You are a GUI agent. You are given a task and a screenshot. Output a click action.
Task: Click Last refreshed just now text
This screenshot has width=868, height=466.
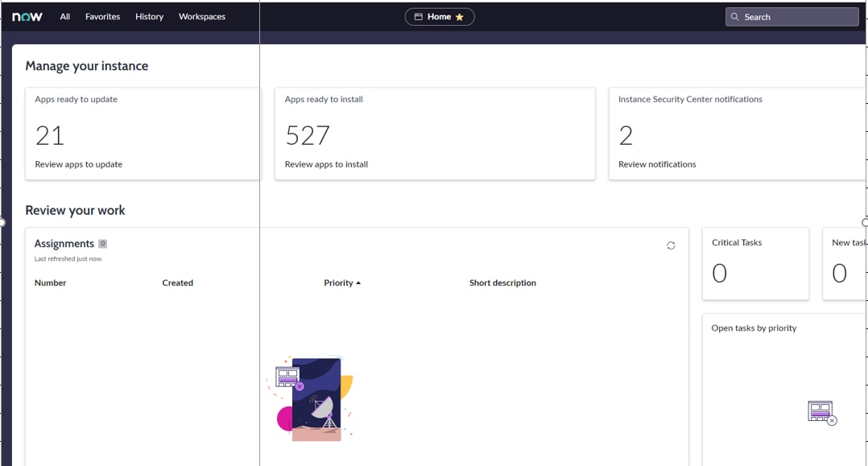[x=68, y=258]
